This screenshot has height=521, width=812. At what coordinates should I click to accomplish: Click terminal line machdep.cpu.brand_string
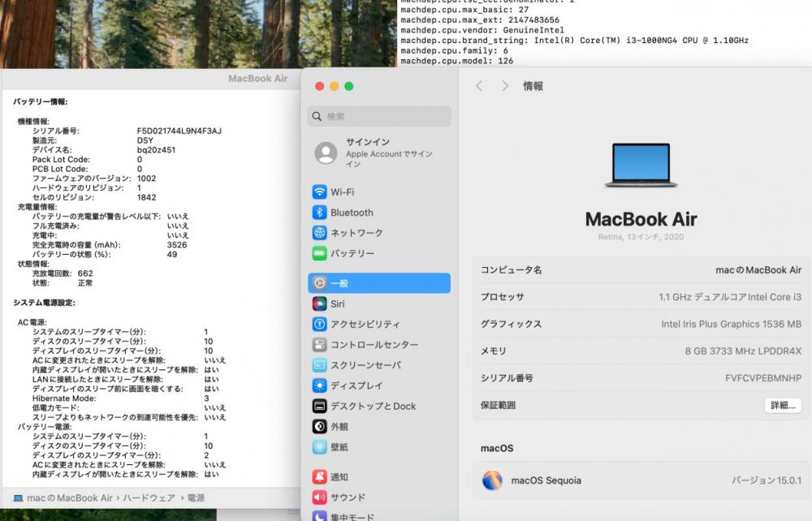[574, 40]
